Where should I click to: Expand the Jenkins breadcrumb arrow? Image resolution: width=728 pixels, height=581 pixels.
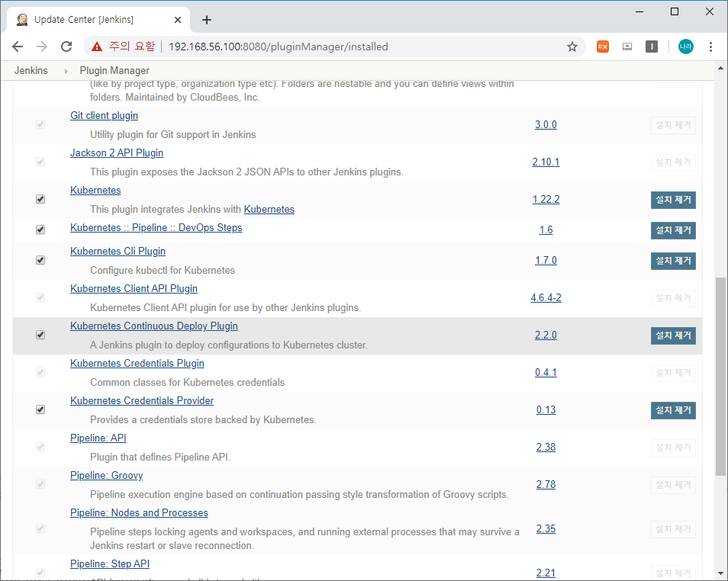(x=66, y=71)
